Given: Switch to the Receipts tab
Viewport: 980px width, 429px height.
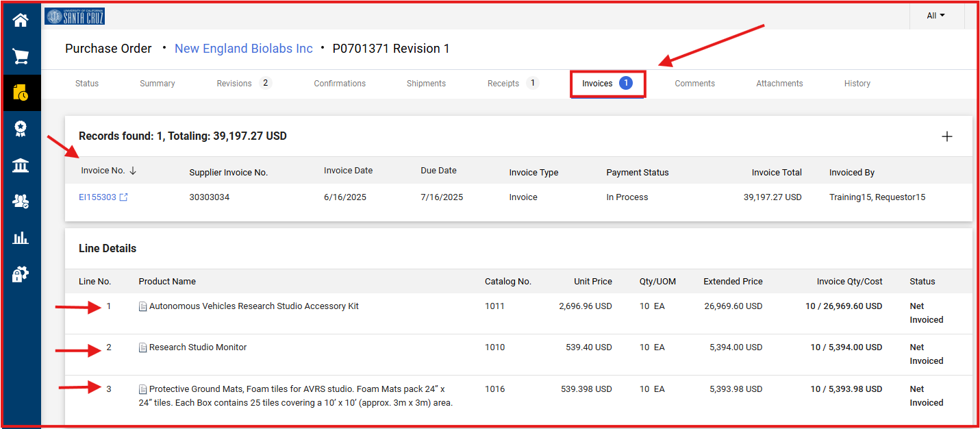Looking at the screenshot, I should point(503,84).
